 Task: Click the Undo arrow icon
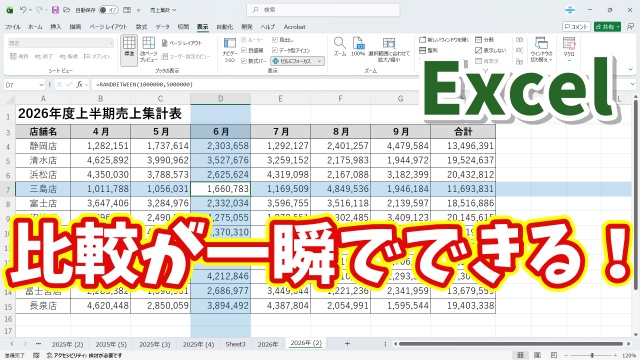tap(23, 10)
